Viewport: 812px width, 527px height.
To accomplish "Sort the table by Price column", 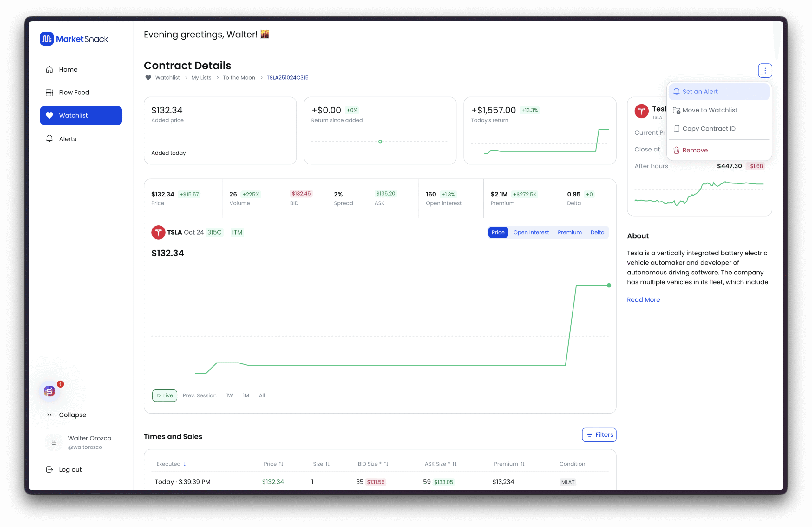I will [273, 464].
